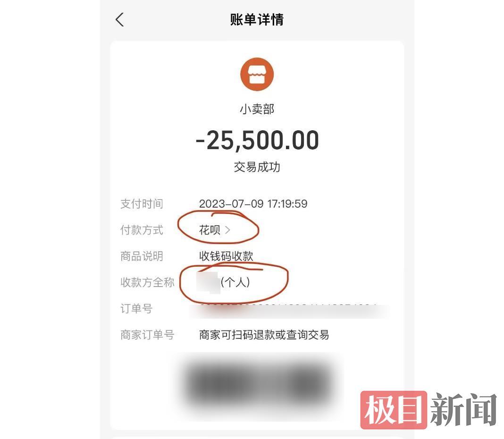Tap the 小卖部 merchant name
Viewport: 504px width, 439px height.
pos(257,109)
